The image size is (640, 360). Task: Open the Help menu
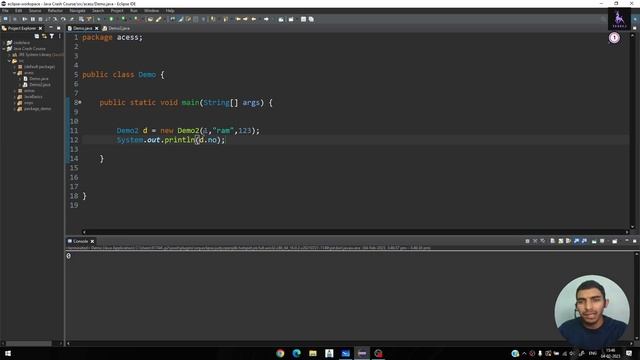coord(170,11)
